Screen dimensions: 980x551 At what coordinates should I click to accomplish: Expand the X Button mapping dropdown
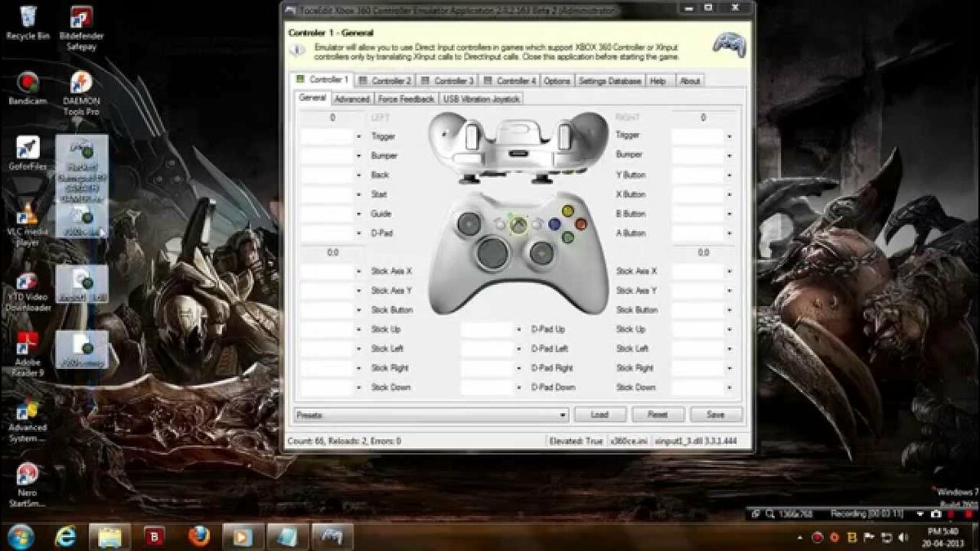728,195
